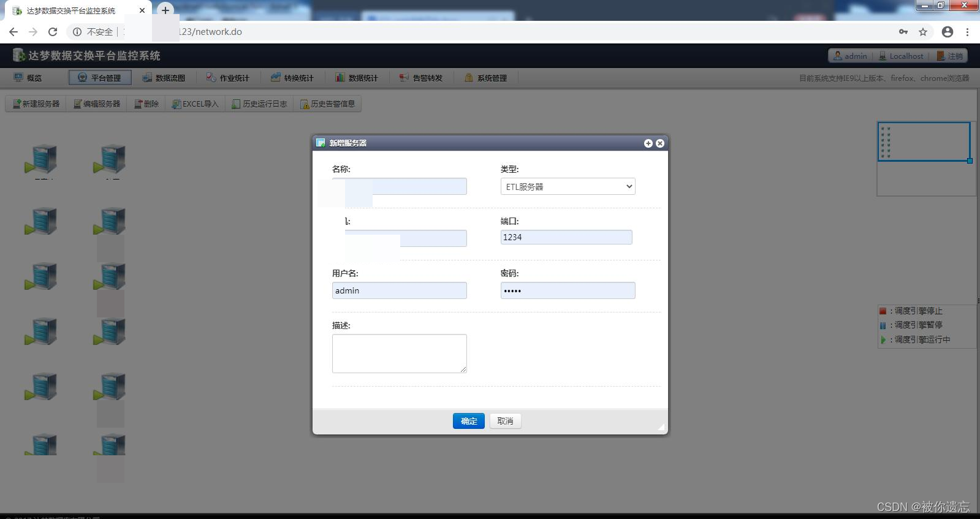Open 数据统计 data statistics
980x519 pixels.
point(357,78)
